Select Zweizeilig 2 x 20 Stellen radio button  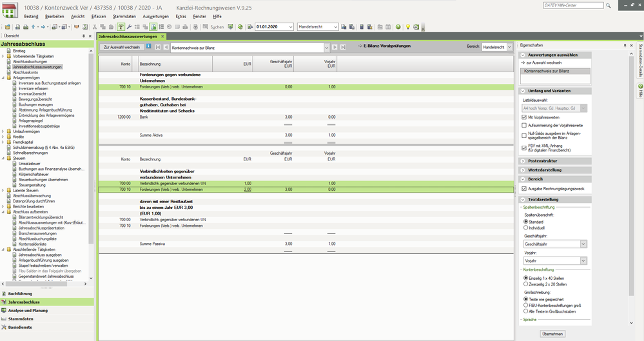[x=526, y=284]
